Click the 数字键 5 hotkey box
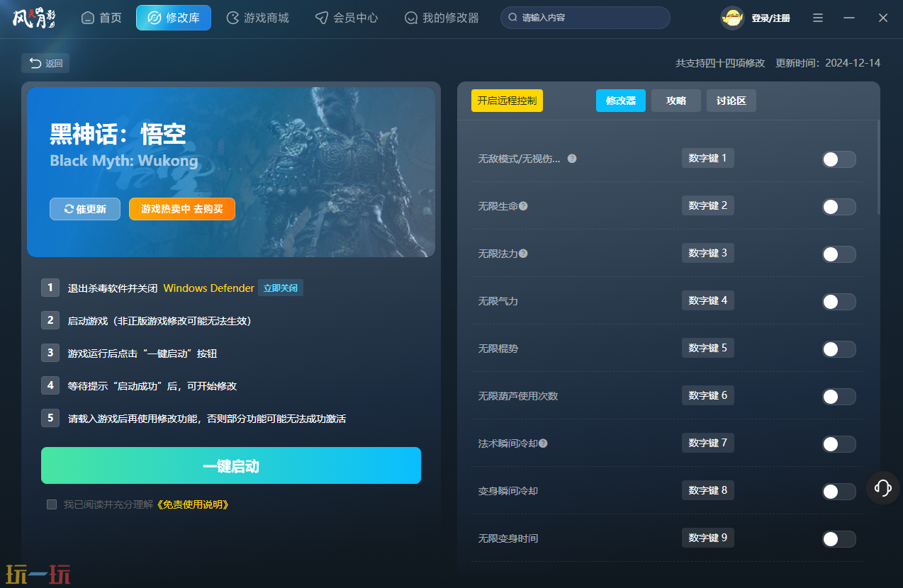This screenshot has height=588, width=903. click(707, 348)
